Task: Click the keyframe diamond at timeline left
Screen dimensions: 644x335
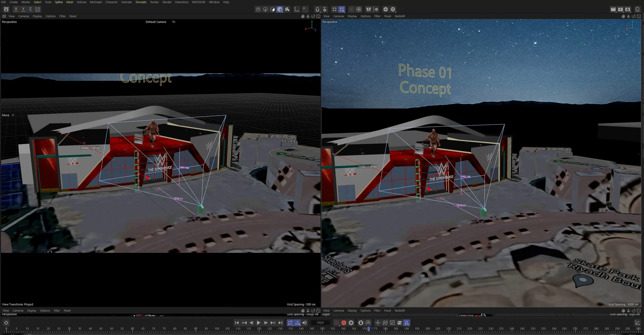Action: click(6, 323)
